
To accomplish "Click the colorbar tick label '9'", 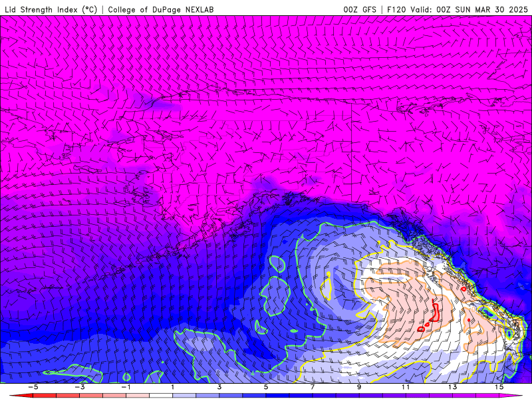I will [359, 387].
